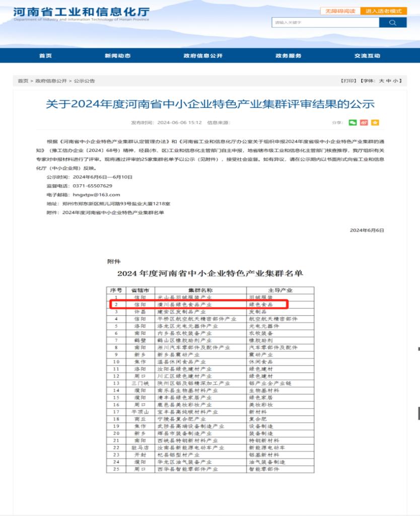Open the 政府信息公开 navigation menu item
420x516 pixels.
tap(203, 55)
